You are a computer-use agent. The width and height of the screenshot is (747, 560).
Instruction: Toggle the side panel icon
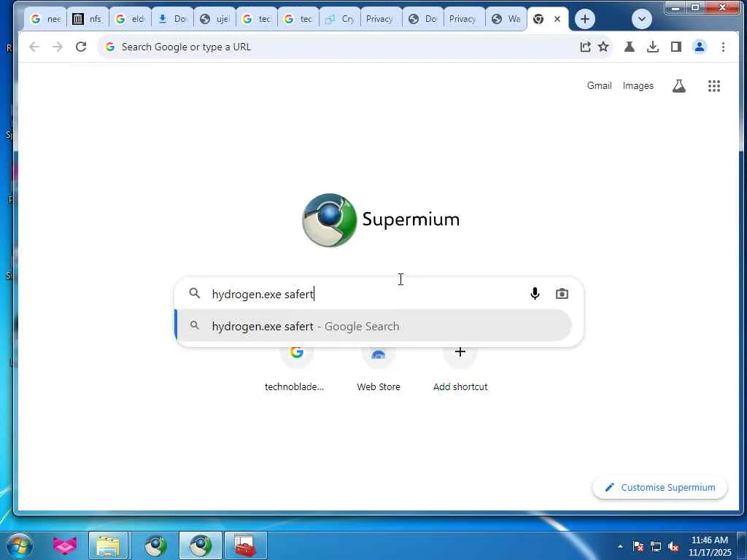coord(676,47)
